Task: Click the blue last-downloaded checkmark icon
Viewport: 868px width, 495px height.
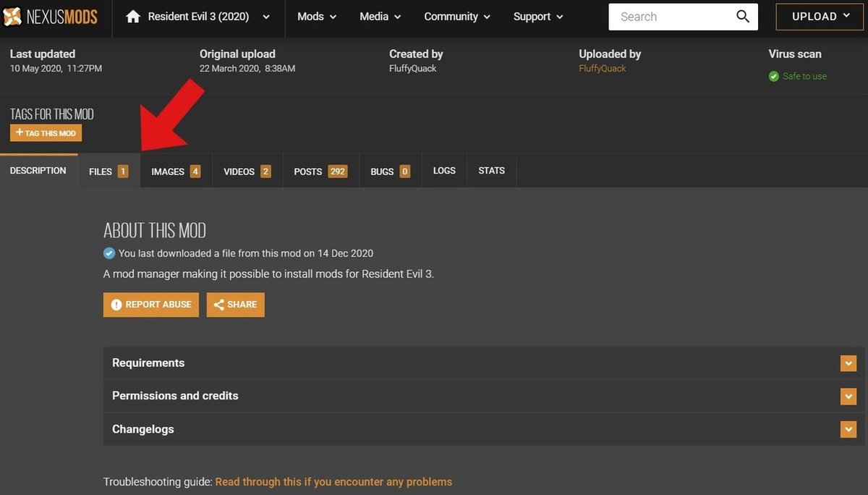Action: tap(109, 253)
